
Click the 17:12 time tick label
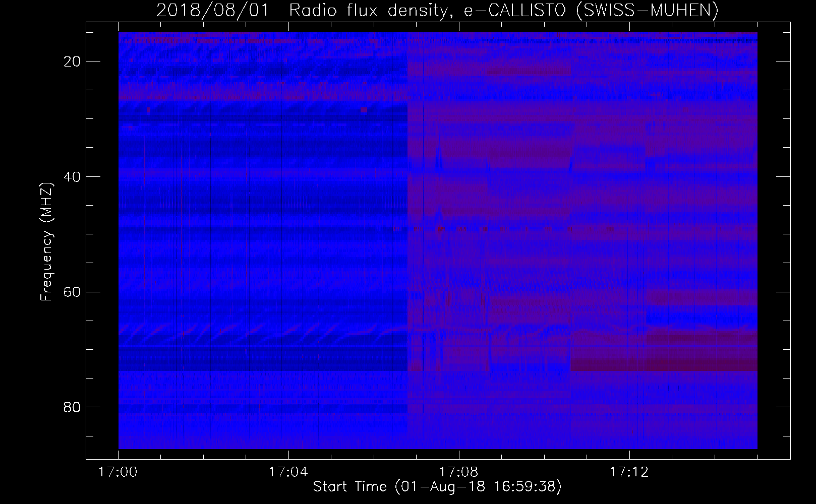tap(629, 472)
